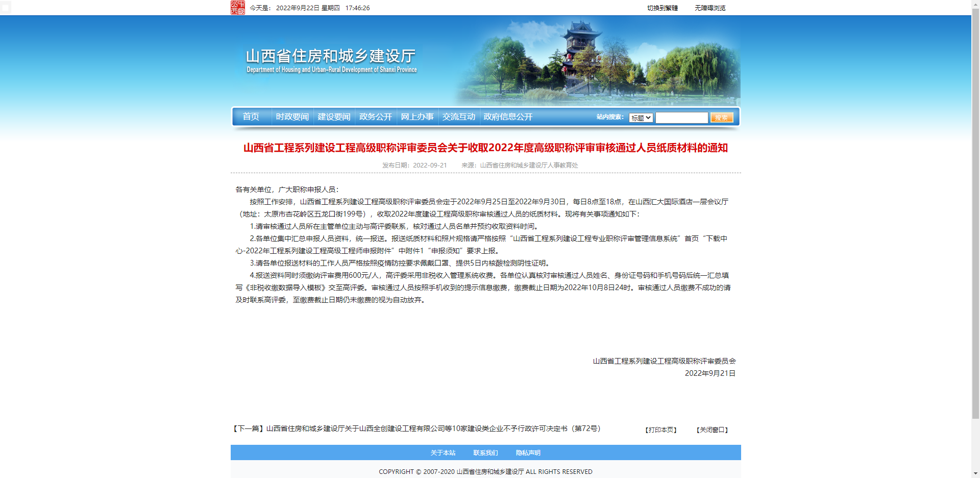Click the 关闭窗口 close window link
Screen dimensions: 980x478
click(x=712, y=430)
